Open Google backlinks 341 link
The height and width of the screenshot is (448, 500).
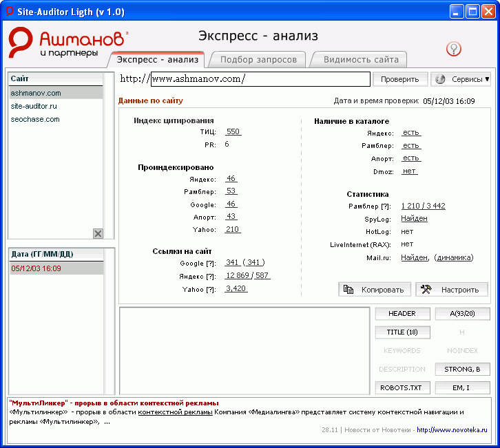click(233, 262)
